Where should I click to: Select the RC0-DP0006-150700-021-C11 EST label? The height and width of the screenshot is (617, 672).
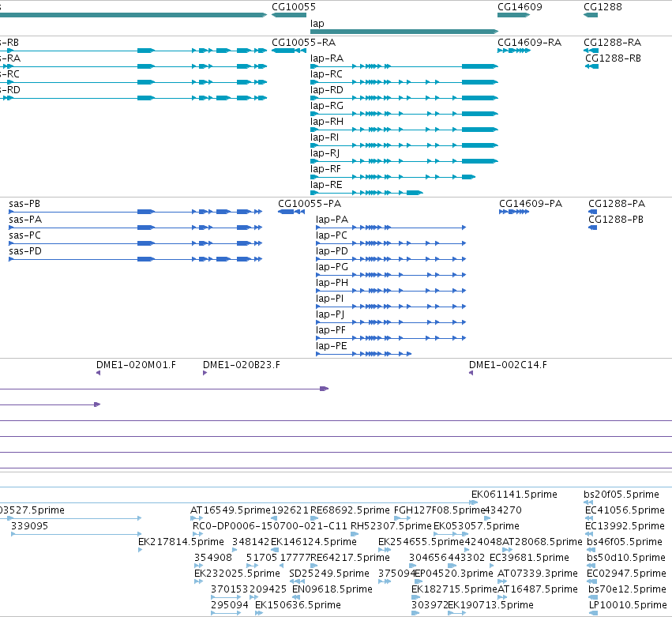[x=270, y=526]
